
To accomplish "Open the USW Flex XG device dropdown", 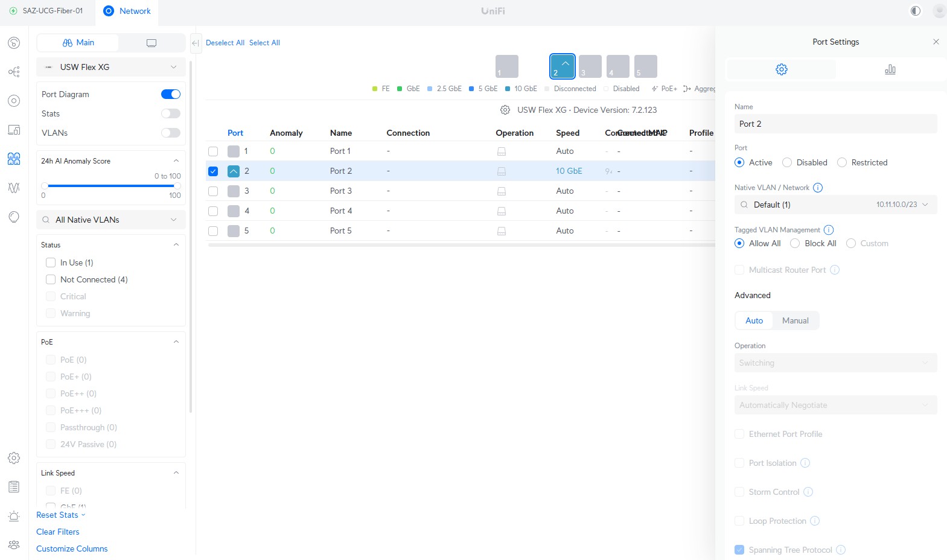I will tap(111, 67).
